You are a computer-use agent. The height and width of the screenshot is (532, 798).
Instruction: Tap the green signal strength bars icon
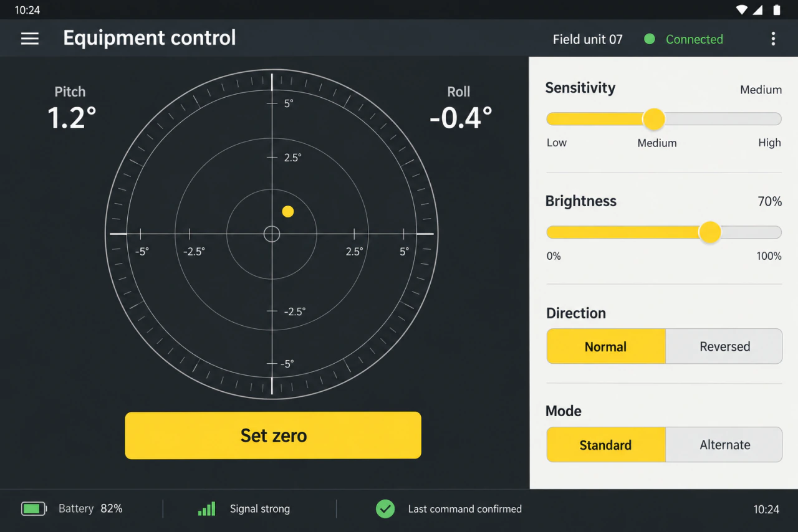coord(206,509)
